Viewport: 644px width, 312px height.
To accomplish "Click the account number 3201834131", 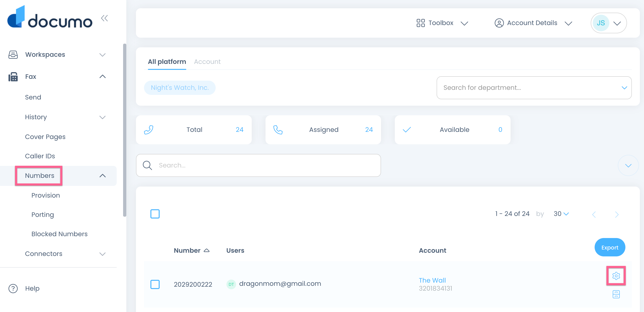I will [x=435, y=289].
